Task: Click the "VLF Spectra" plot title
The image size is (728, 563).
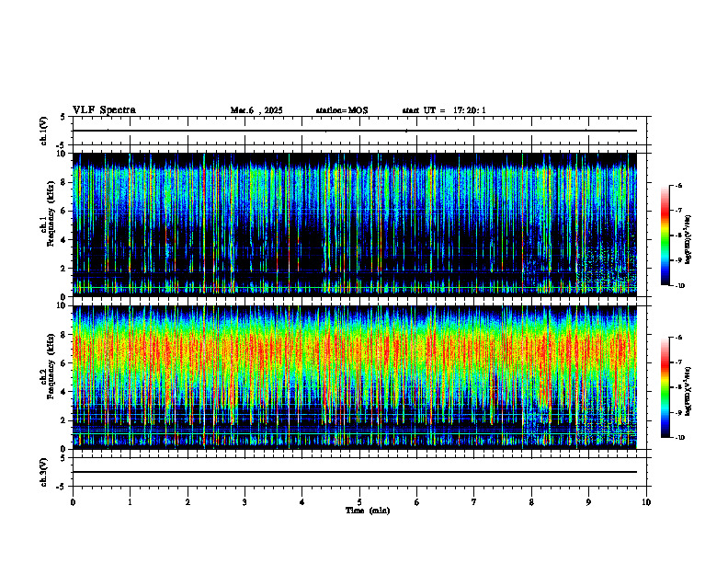Action: pyautogui.click(x=104, y=110)
